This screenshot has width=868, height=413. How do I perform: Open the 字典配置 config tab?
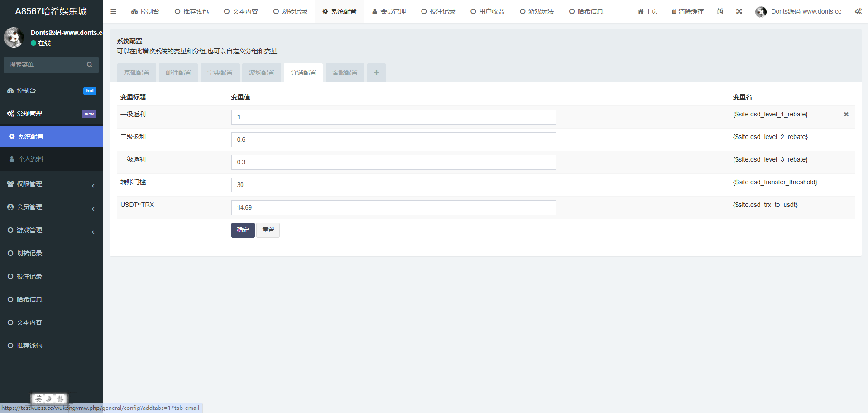pyautogui.click(x=220, y=72)
